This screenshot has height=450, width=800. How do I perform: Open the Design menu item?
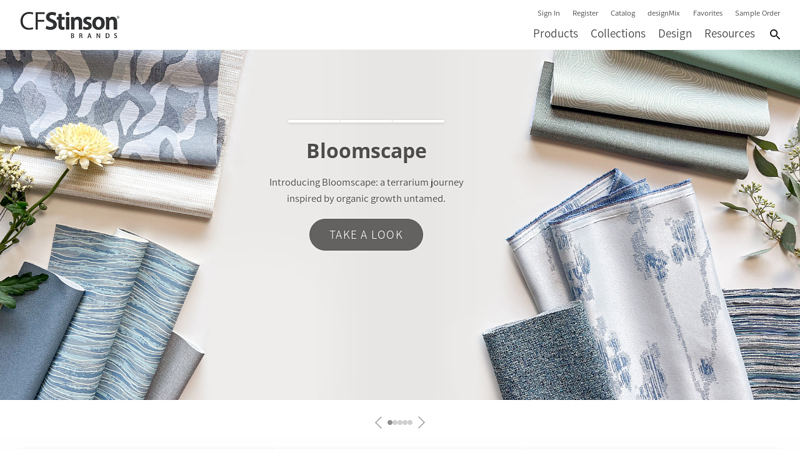point(674,34)
